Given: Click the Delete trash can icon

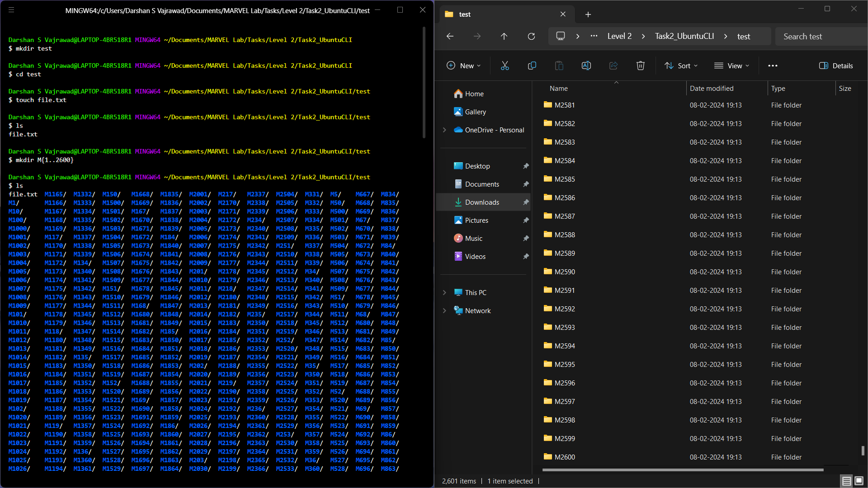Looking at the screenshot, I should tap(640, 66).
